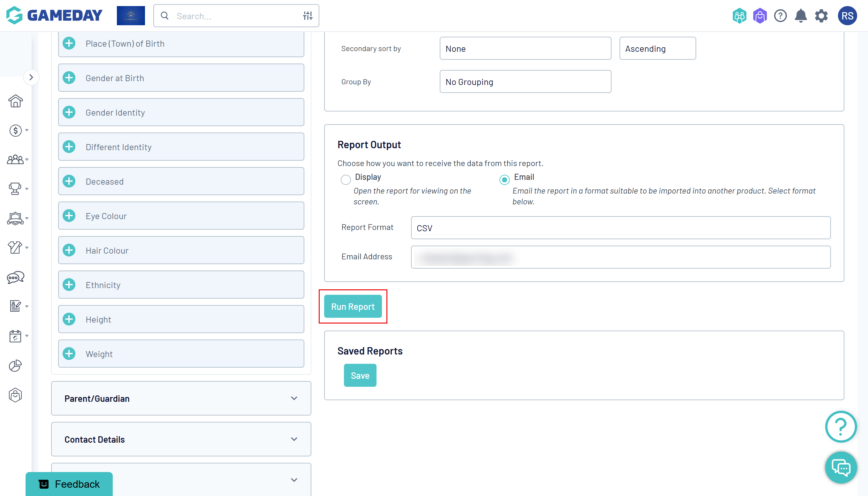Expand the Contact Details section

click(x=181, y=439)
